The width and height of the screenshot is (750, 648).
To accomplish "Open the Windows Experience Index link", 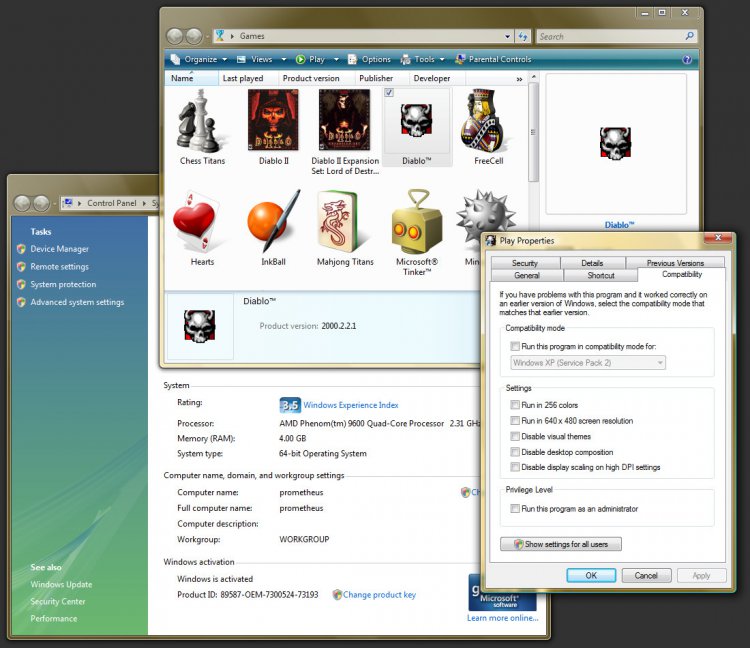I will tap(351, 405).
